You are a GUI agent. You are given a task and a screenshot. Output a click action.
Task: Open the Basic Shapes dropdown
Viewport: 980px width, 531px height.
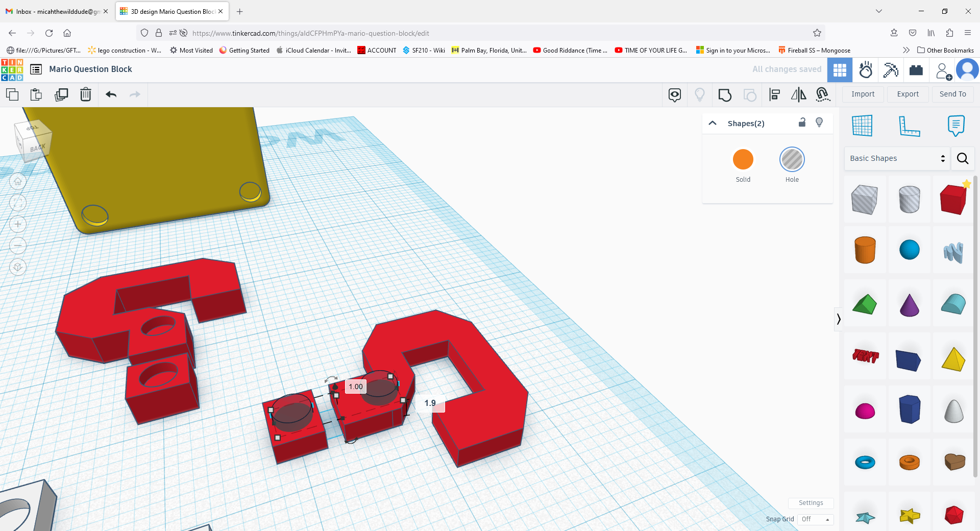tap(896, 158)
